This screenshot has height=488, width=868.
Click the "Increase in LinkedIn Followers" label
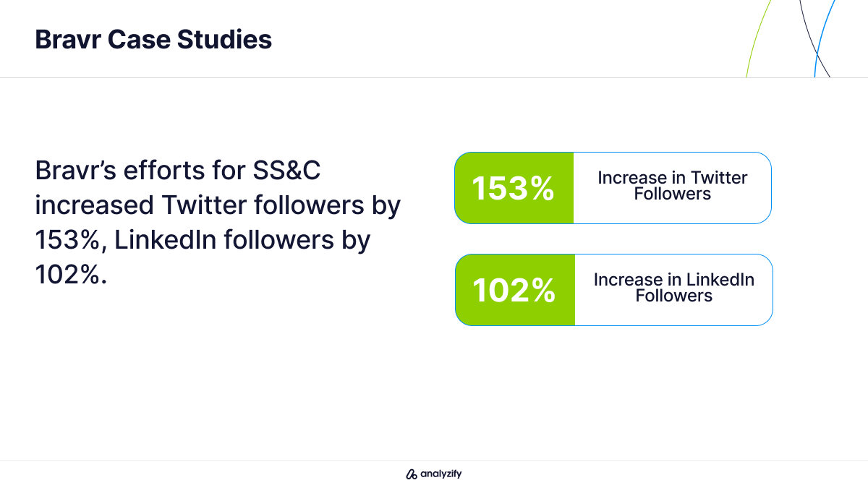[674, 288]
